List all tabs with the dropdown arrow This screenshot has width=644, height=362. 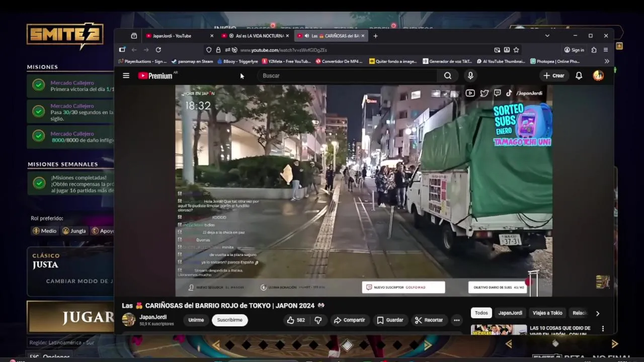(x=547, y=36)
